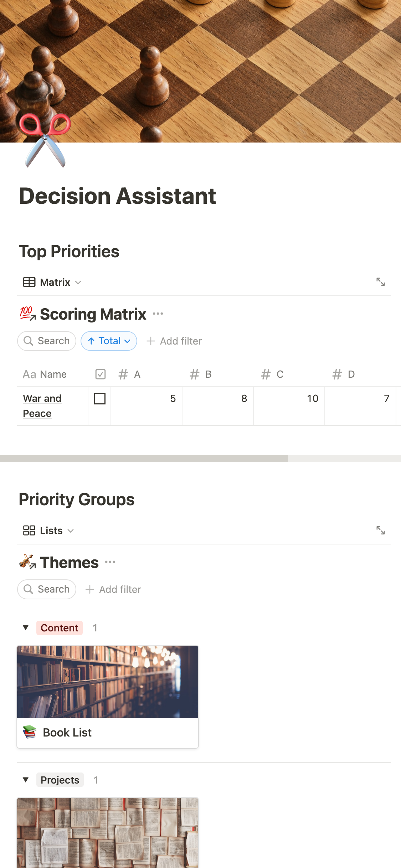Click the Scoring Matrix search field
The height and width of the screenshot is (868, 401).
point(47,341)
